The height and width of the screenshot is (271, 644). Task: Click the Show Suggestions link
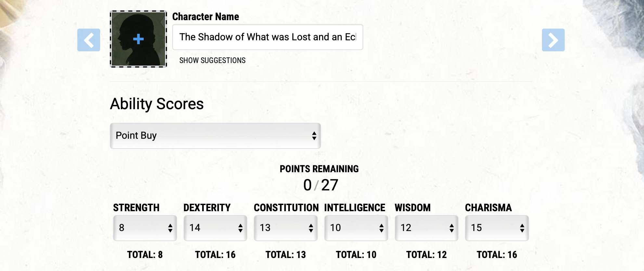point(213,60)
